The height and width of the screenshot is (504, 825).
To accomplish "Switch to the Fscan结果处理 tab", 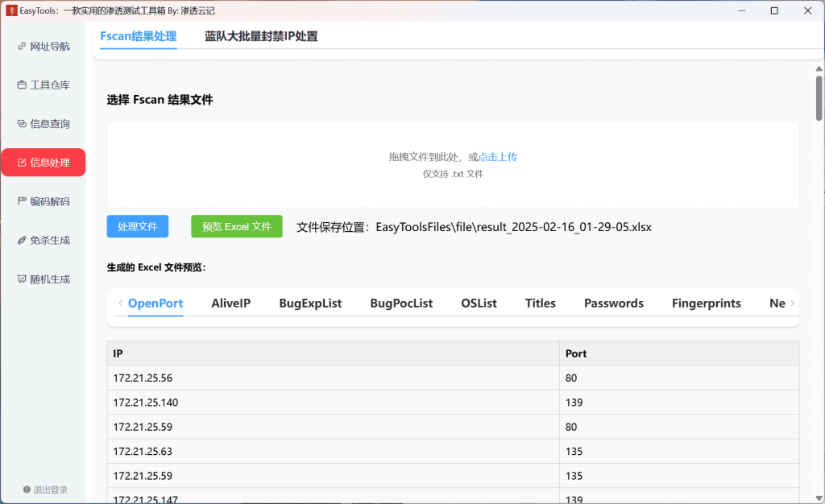I will 139,36.
